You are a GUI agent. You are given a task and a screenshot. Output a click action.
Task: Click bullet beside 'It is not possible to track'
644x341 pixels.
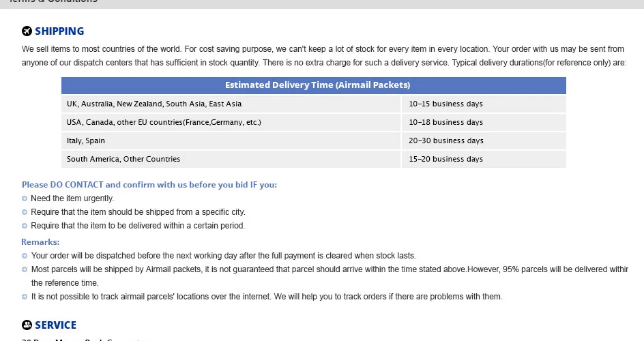[x=25, y=297]
